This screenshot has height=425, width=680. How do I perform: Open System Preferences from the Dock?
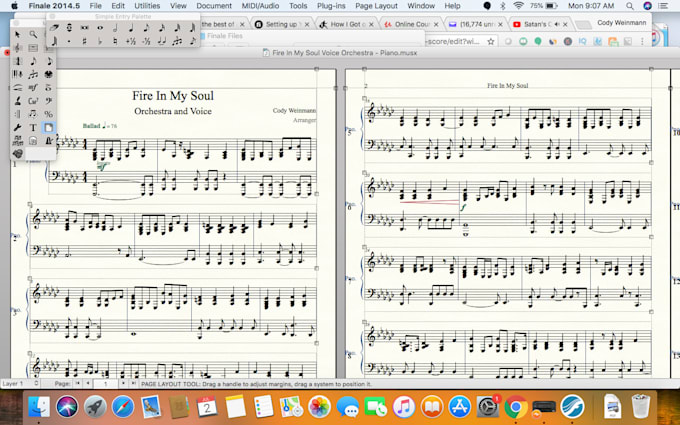(487, 407)
